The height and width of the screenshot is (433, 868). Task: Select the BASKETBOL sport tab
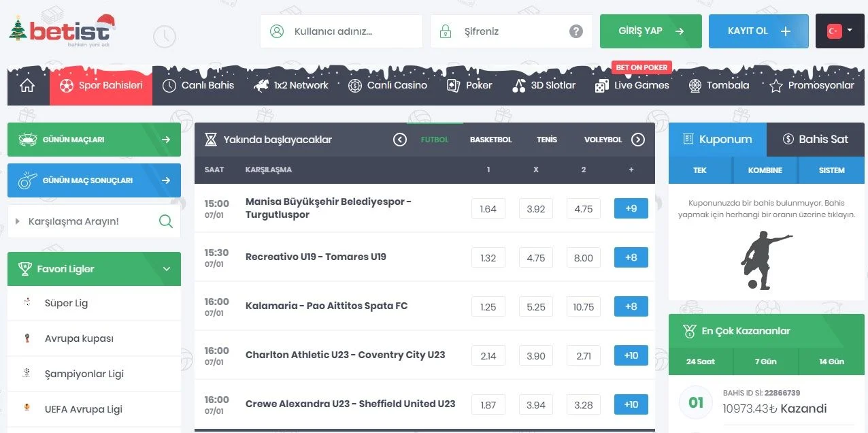pyautogui.click(x=490, y=140)
